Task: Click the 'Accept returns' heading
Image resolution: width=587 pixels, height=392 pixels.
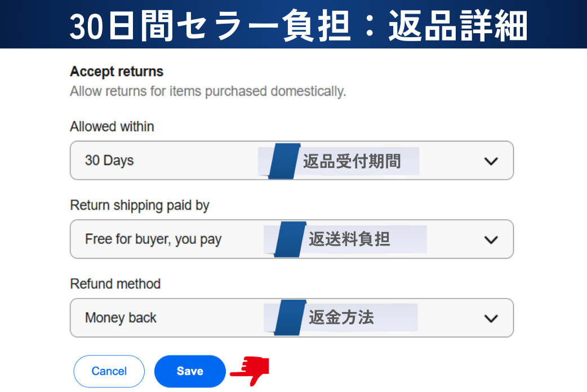Action: click(x=117, y=72)
